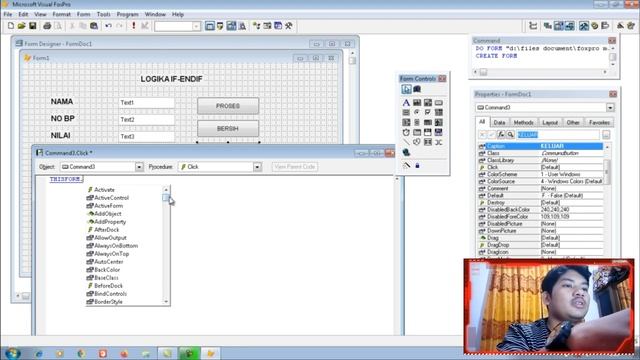Viewport: 640px width, 360px height.
Task: Open dropdown beside the Properties value box
Action: tap(606, 135)
